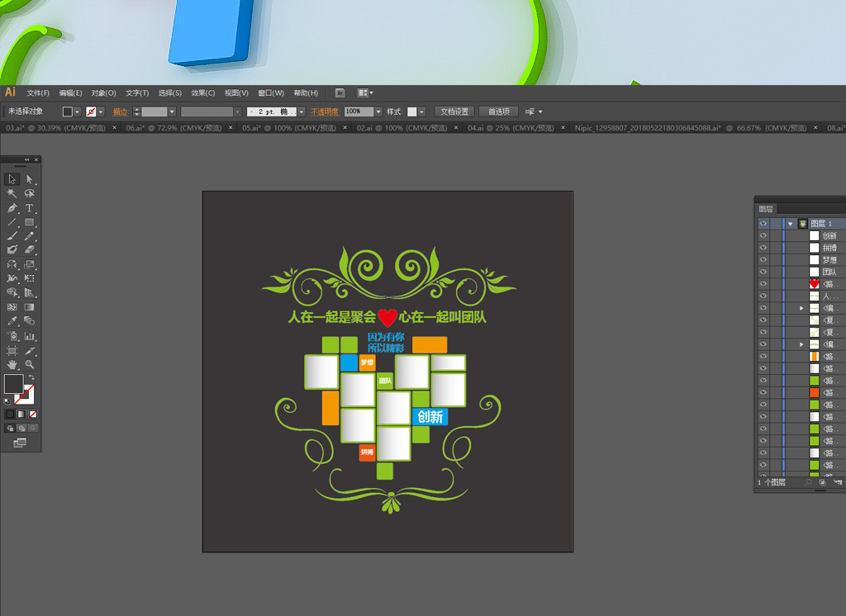Viewport: 846px width, 616px height.
Task: Pick the Magic Wand tool
Action: coord(12,193)
